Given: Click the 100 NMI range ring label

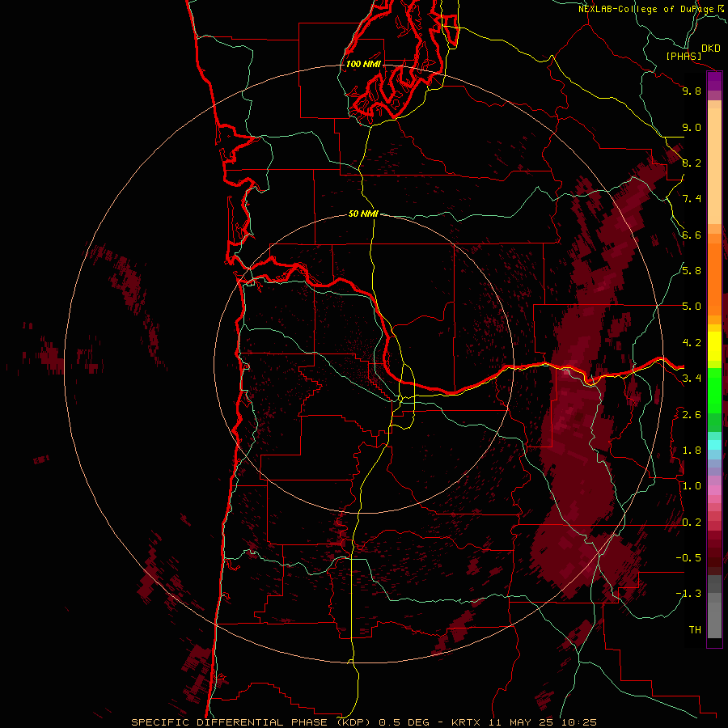Looking at the screenshot, I should tap(363, 64).
